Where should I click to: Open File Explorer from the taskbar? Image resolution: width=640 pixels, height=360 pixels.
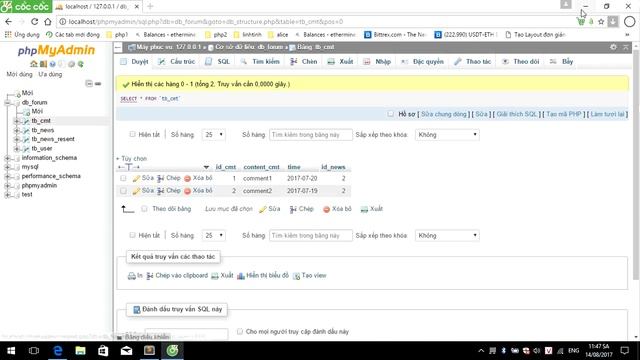[x=80, y=351]
